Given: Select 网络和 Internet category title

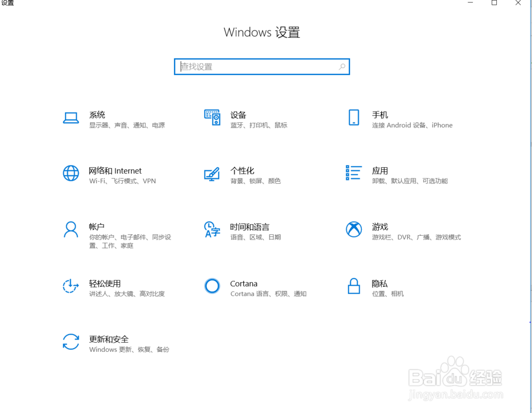Looking at the screenshot, I should point(115,171).
